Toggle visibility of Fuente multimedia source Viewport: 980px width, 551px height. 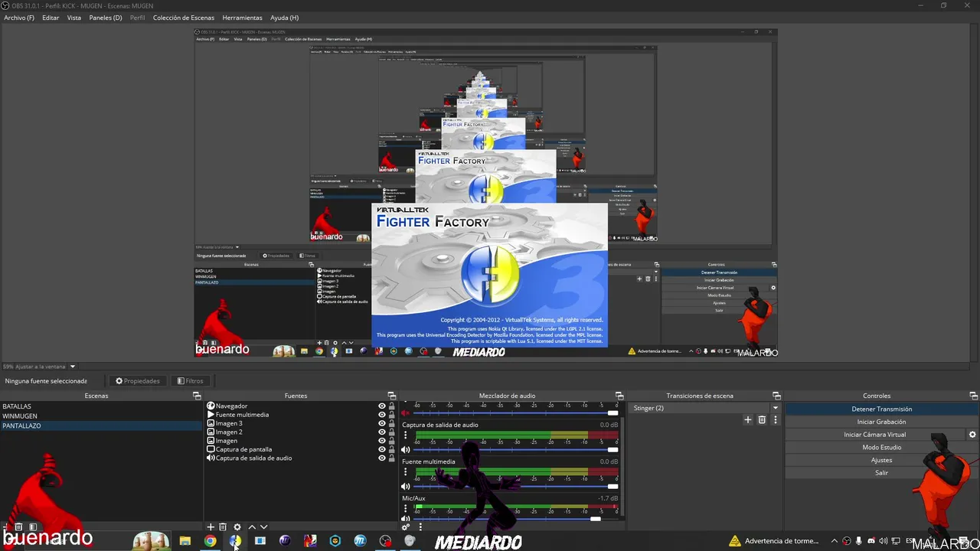(382, 415)
